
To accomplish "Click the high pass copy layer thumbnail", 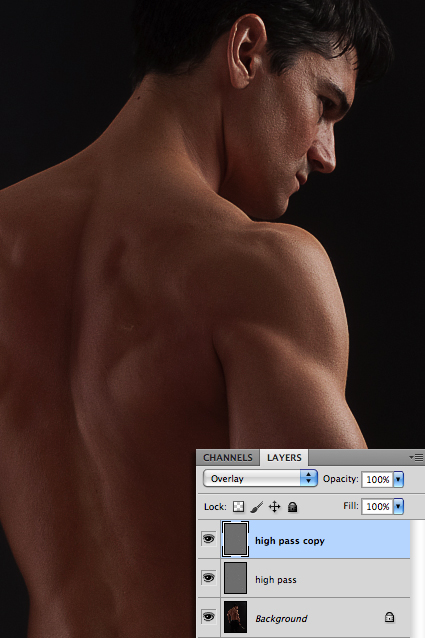I will (235, 539).
